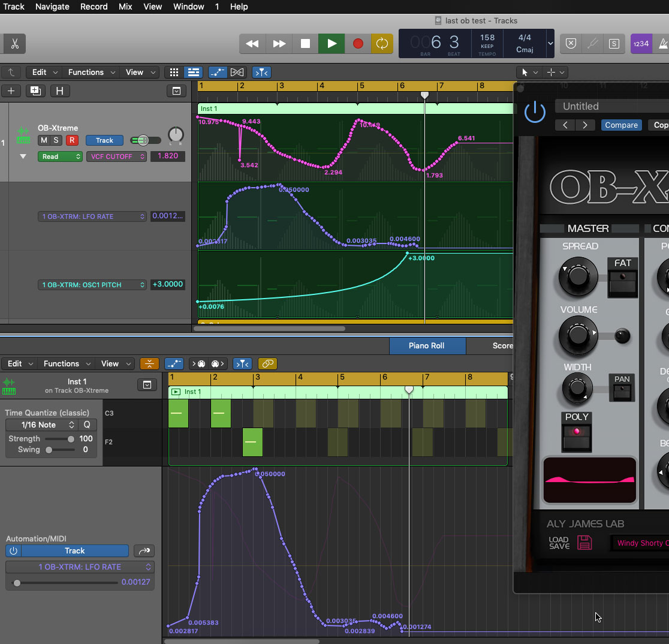Toggle the yellow link button in Piano Roll

267,363
